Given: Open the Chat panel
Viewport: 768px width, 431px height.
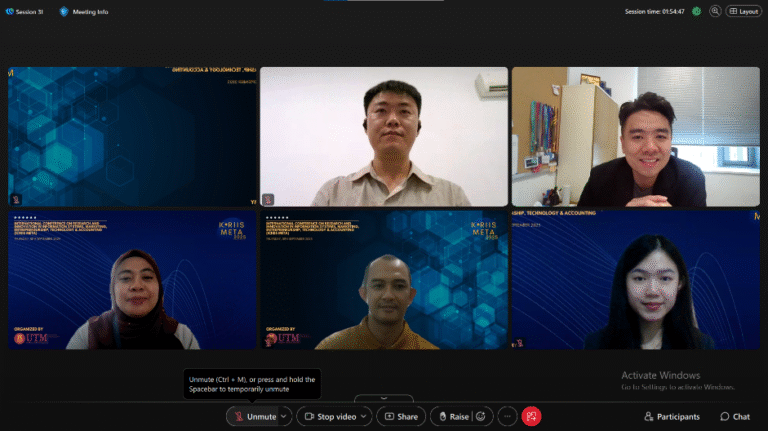Looking at the screenshot, I should point(735,416).
